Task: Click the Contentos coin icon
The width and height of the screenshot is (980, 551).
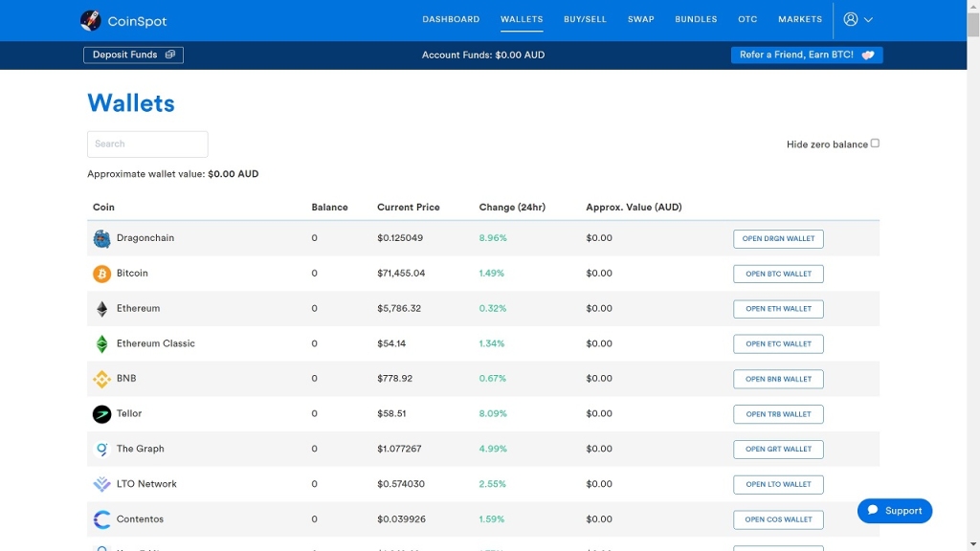Action: coord(101,519)
